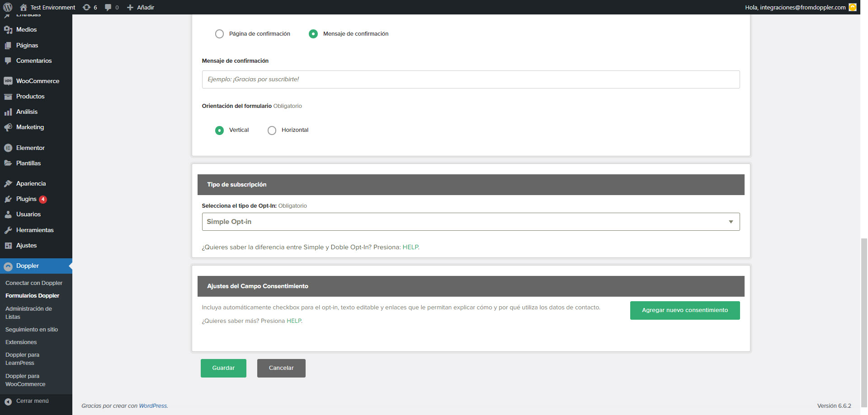Screen dimensions: 868x415
Task: Open Seguimiento en sitio submenu item
Action: click(x=32, y=330)
